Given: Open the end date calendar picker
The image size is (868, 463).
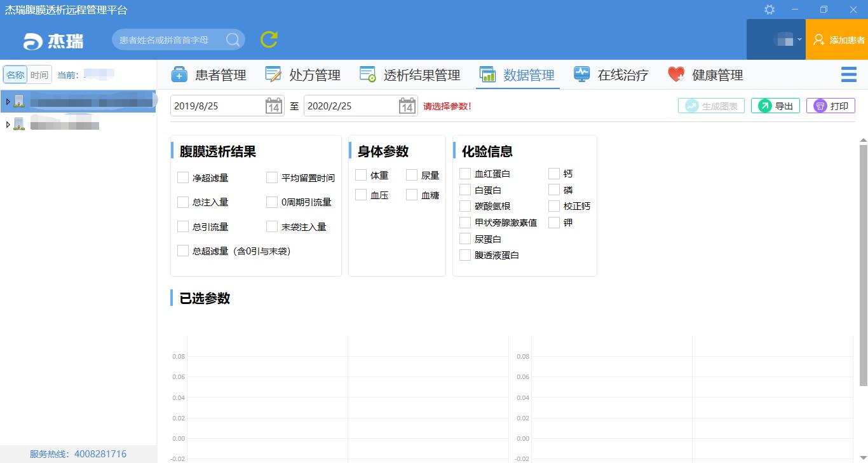Looking at the screenshot, I should 407,106.
